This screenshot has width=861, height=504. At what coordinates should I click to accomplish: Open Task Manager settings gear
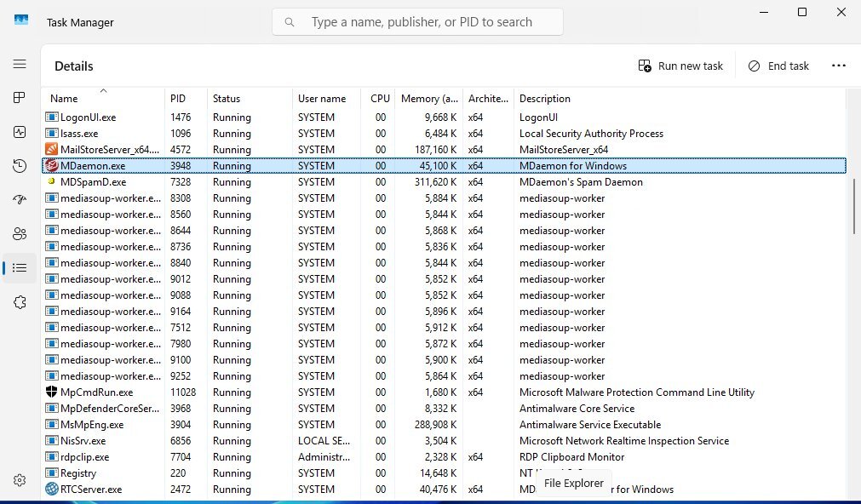coord(20,480)
